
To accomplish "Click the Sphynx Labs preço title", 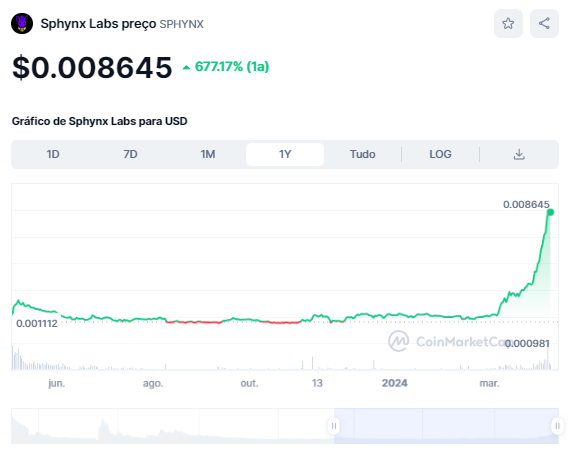I will [98, 24].
